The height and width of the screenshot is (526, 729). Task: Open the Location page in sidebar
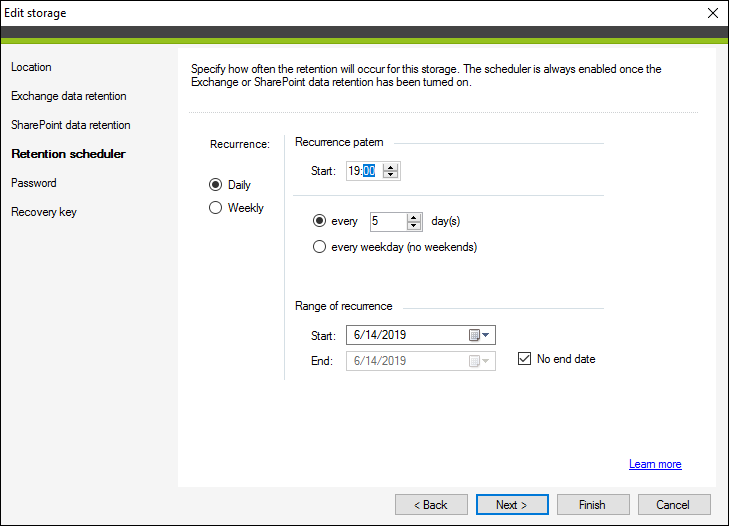click(31, 67)
